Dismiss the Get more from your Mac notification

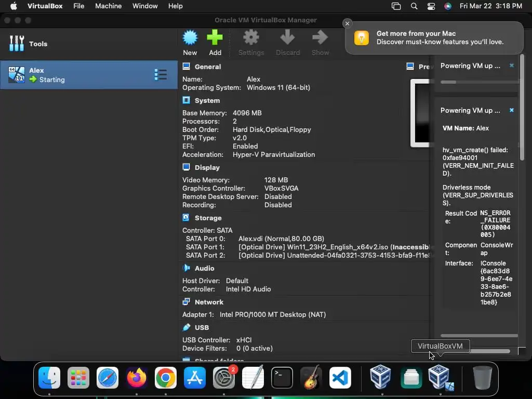coord(347,23)
